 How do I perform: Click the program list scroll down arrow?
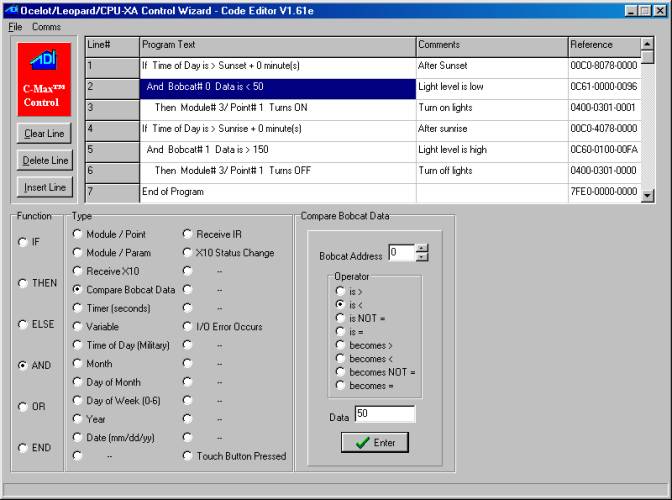(x=647, y=195)
